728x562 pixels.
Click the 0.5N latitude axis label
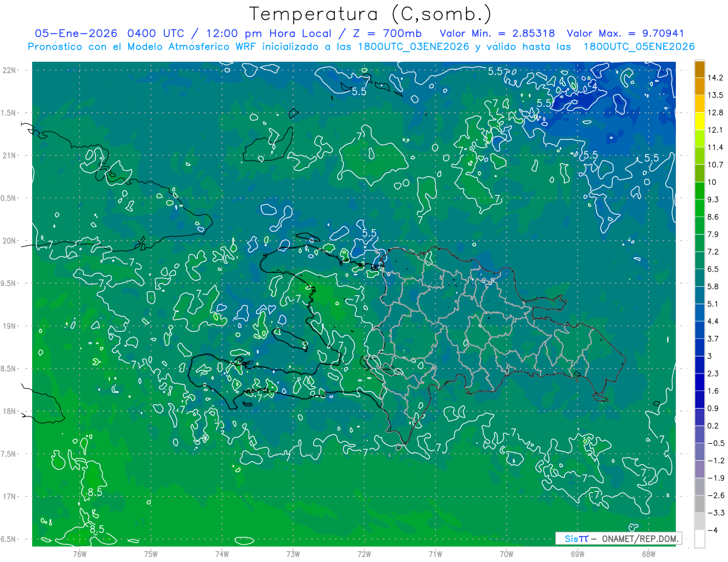[10, 198]
